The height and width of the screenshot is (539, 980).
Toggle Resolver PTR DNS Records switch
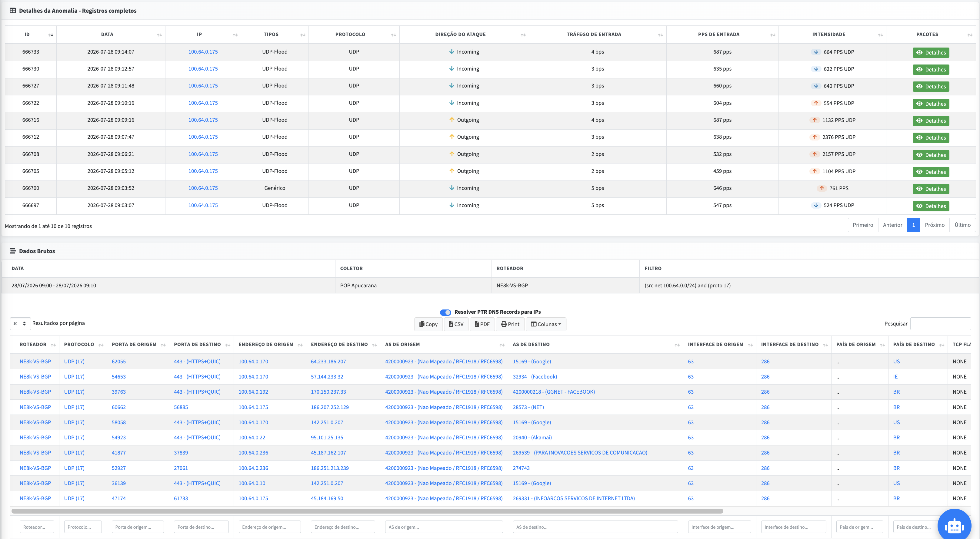445,312
